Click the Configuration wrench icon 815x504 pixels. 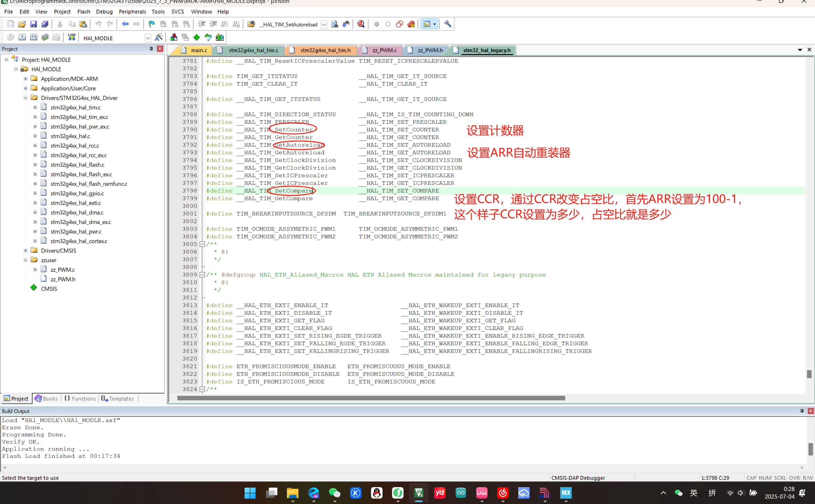click(448, 24)
